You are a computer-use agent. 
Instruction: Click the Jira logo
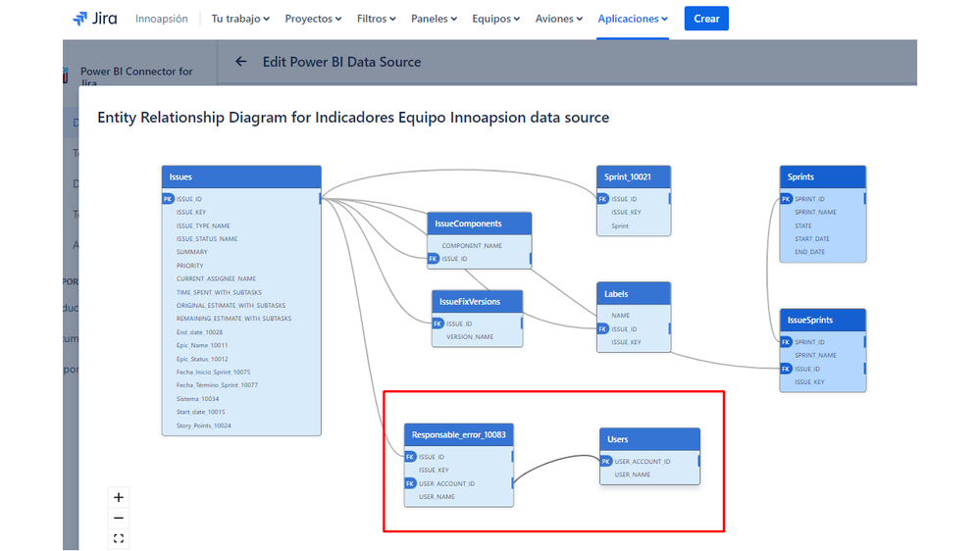(95, 19)
